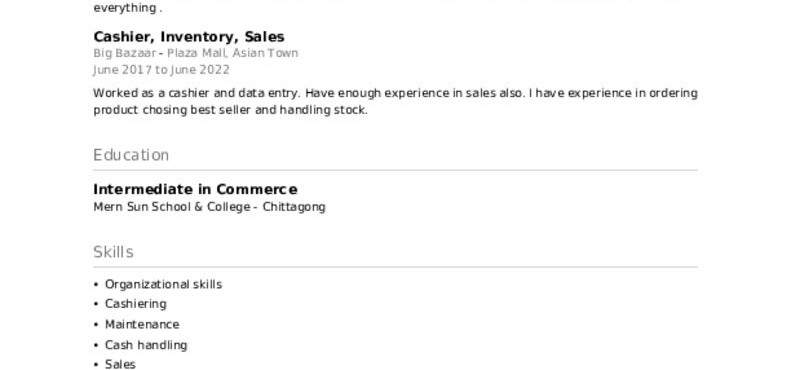Click the Chittagong location text
791x370 pixels.
coord(294,207)
